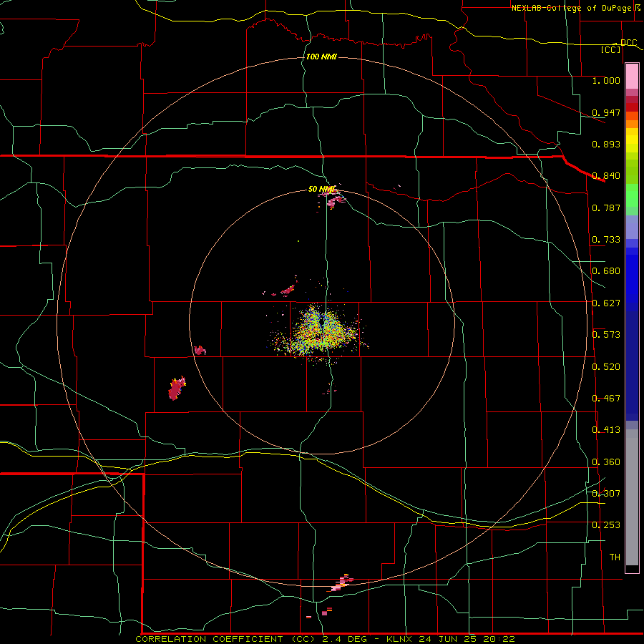
Task: Click the 0.253 legend value
Action: coord(606,525)
